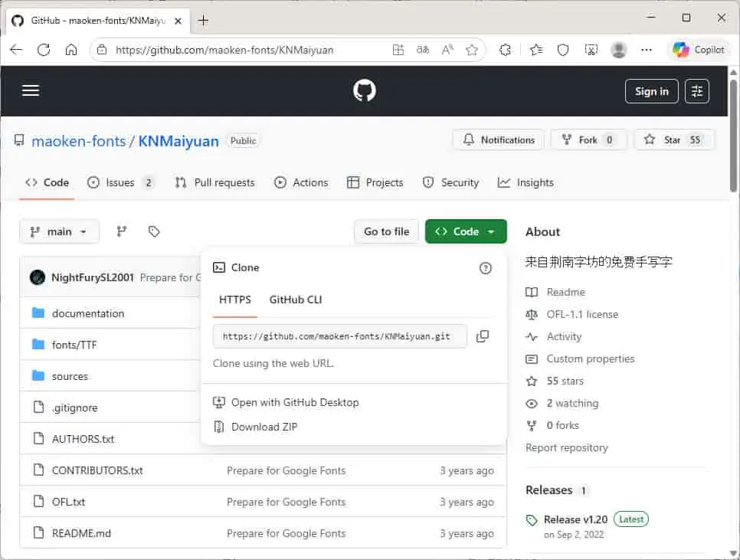Open the README.md file

[81, 534]
